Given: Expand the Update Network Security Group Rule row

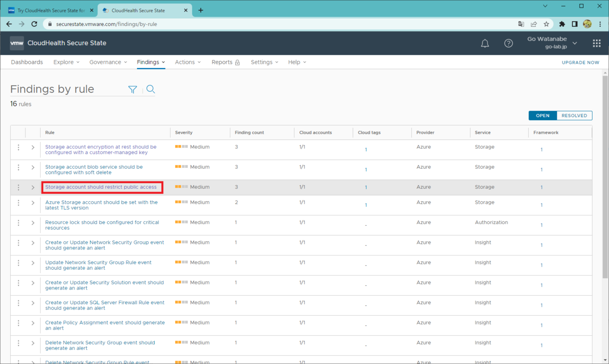Looking at the screenshot, I should point(33,263).
